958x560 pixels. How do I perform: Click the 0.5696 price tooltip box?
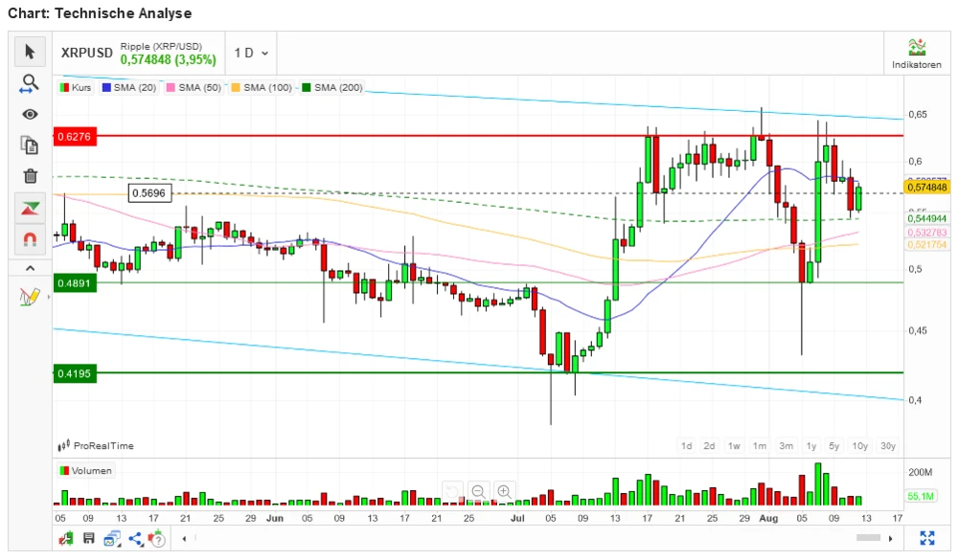[x=149, y=193]
